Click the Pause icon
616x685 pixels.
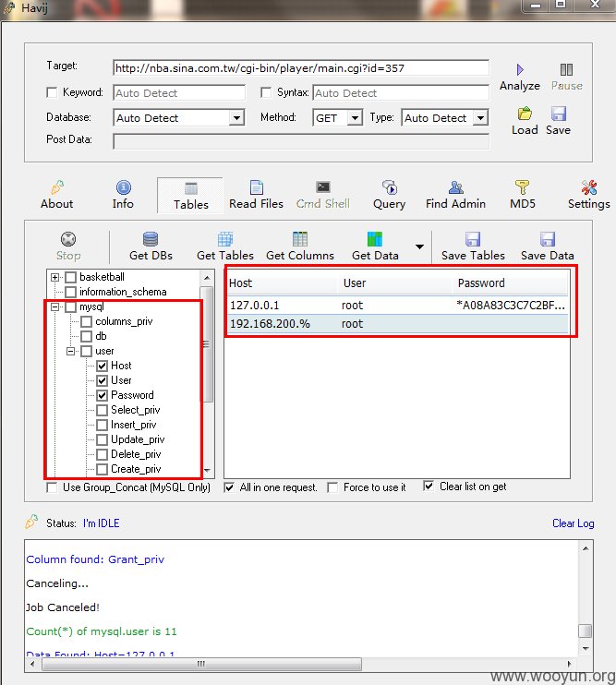pos(566,70)
